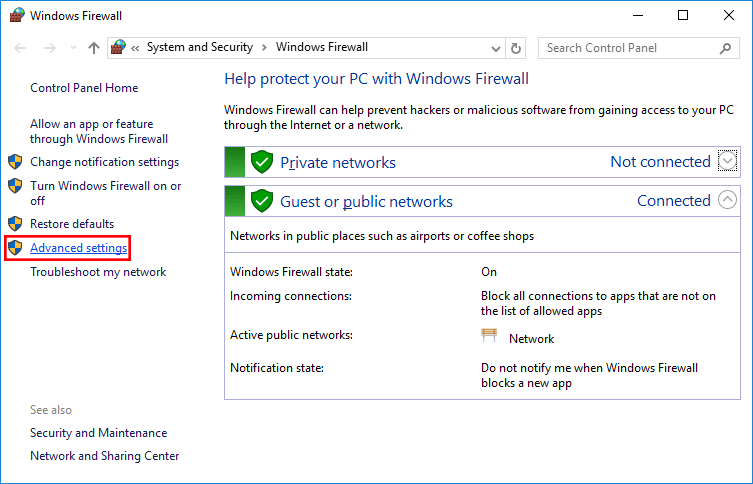Collapse the Guest or public networks chevron
Screen dimensions: 753x484
click(727, 199)
